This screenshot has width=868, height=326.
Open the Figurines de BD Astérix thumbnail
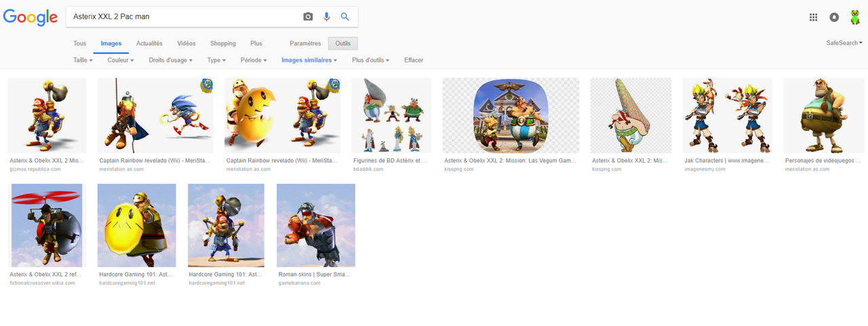391,115
